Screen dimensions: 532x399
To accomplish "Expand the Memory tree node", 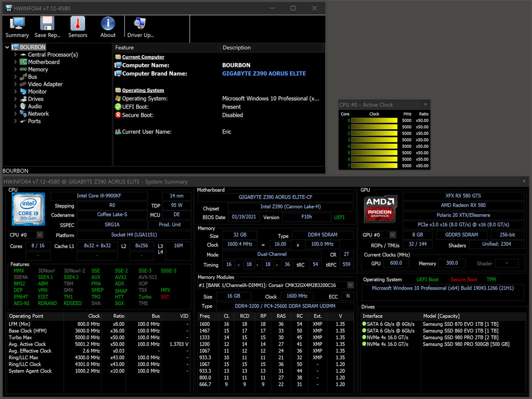I will pos(15,69).
